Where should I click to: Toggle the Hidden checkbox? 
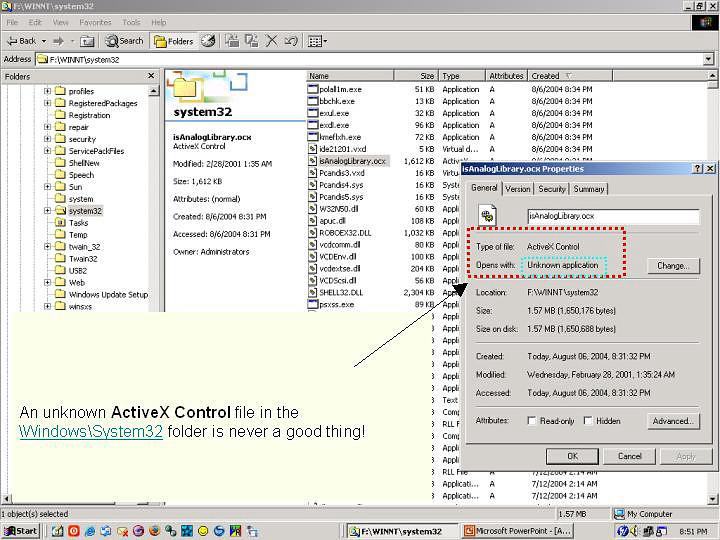click(x=587, y=421)
